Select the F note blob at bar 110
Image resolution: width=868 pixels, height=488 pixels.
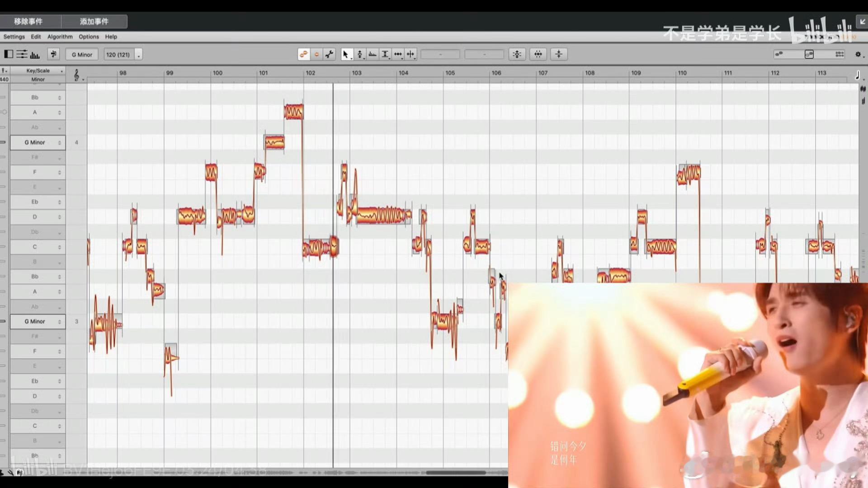689,174
